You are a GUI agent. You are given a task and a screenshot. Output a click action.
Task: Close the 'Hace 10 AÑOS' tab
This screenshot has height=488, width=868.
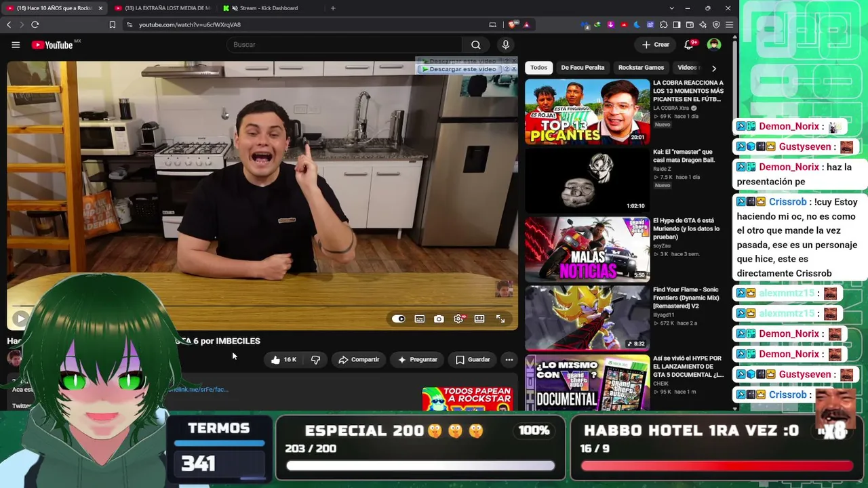click(x=100, y=8)
